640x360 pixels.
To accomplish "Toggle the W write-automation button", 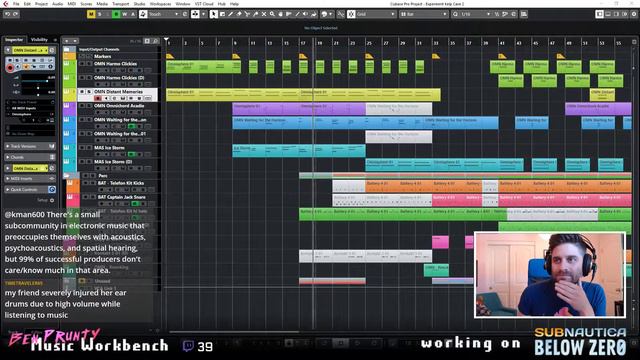I will 124,14.
